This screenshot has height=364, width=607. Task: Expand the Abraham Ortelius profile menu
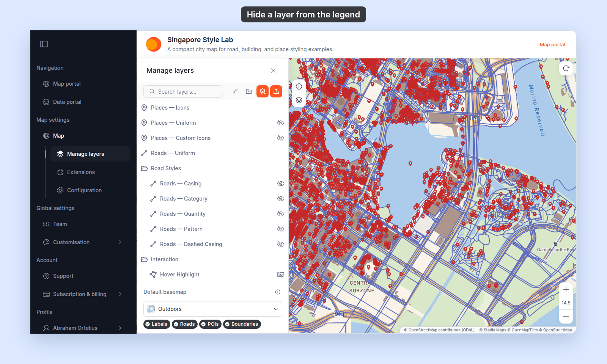click(120, 328)
